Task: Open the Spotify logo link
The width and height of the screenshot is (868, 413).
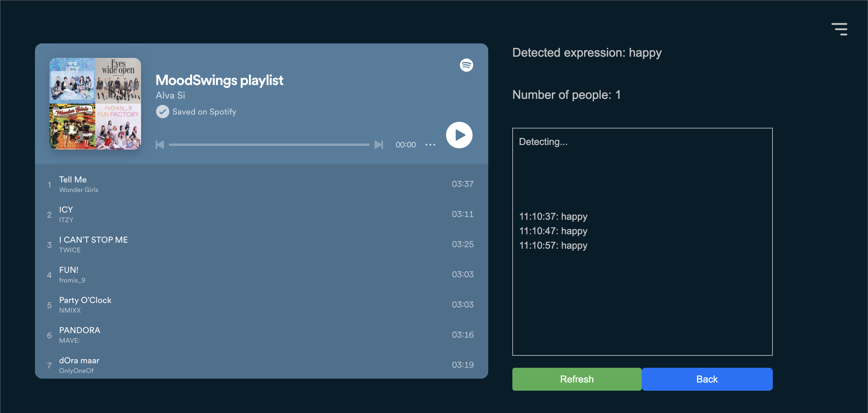Action: tap(466, 65)
